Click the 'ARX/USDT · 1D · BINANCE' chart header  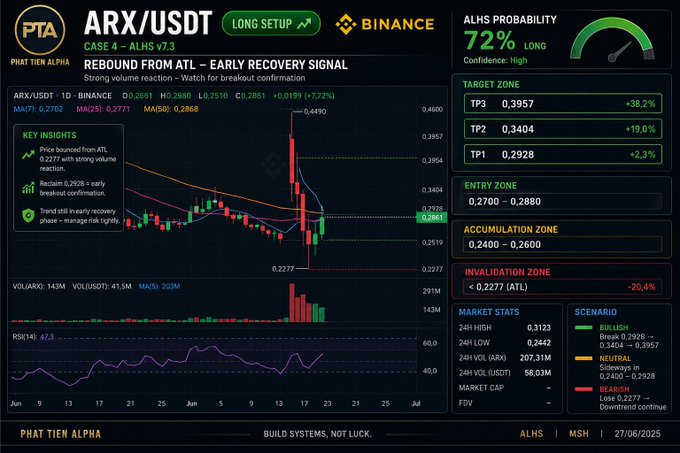click(x=62, y=95)
